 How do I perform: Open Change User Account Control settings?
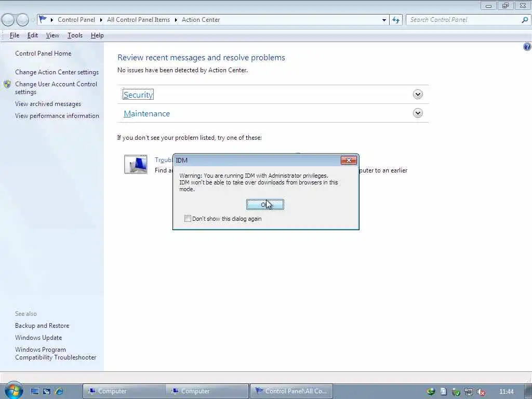pos(56,88)
